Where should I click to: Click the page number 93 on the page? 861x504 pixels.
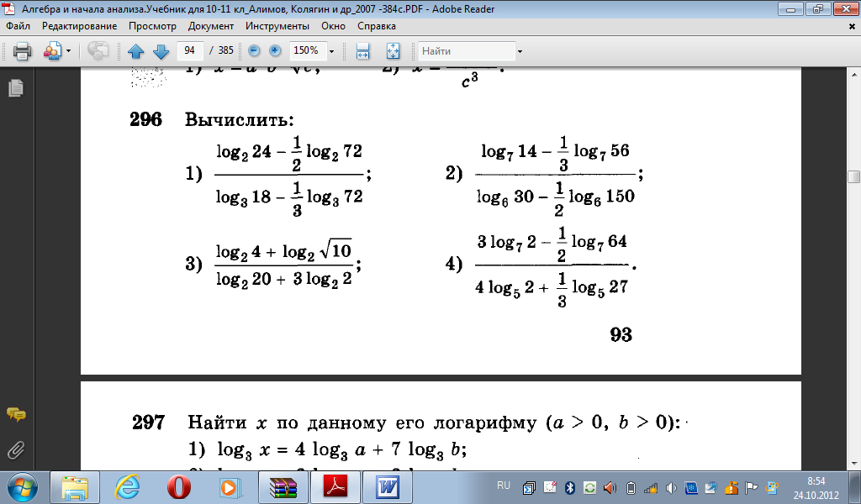tap(621, 334)
